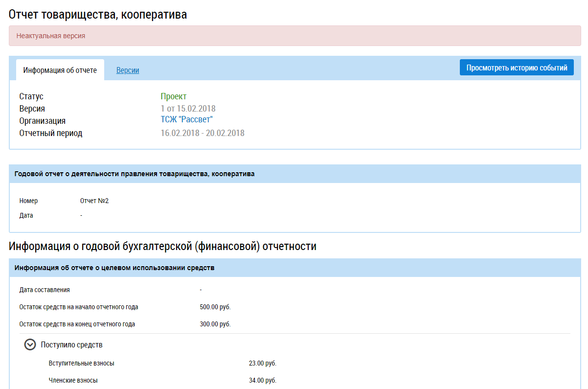This screenshot has width=588, height=389.
Task: Select version text 1 от 15.02.2018
Action: [x=188, y=109]
